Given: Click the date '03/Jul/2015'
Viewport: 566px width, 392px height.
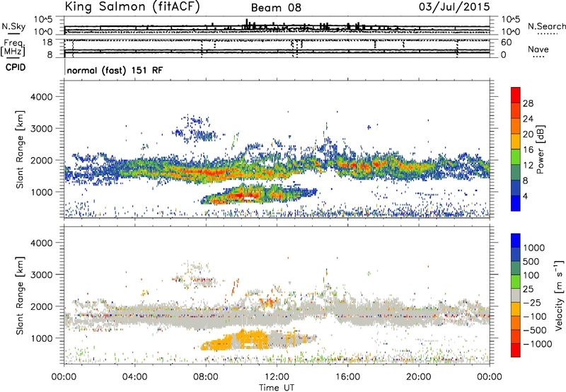Looking at the screenshot, I should pyautogui.click(x=454, y=7).
